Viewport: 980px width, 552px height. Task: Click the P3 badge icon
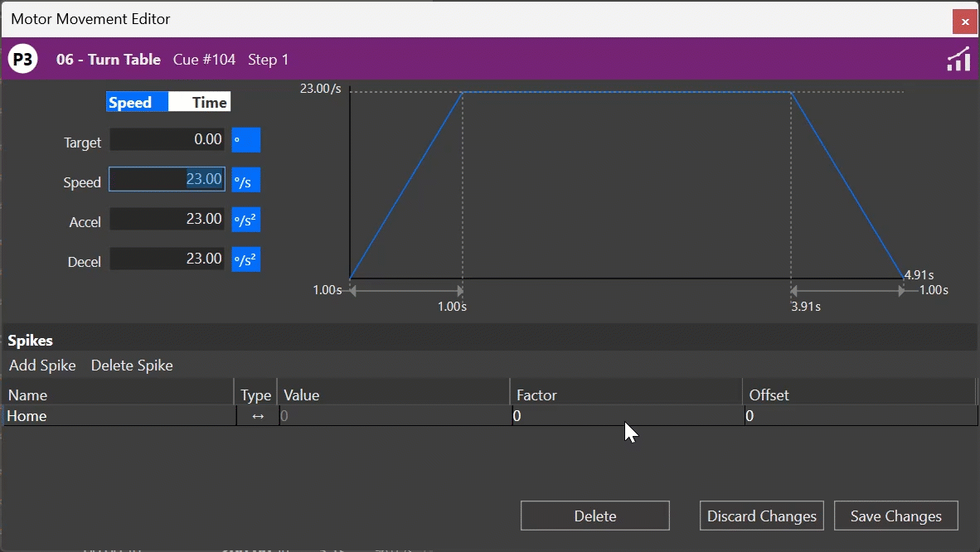(x=22, y=59)
